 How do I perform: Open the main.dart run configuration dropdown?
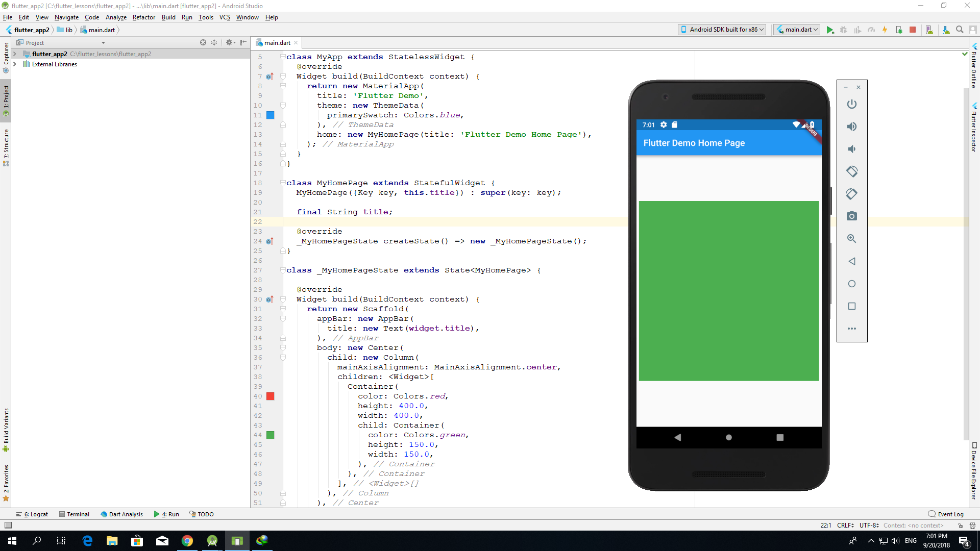(x=797, y=30)
